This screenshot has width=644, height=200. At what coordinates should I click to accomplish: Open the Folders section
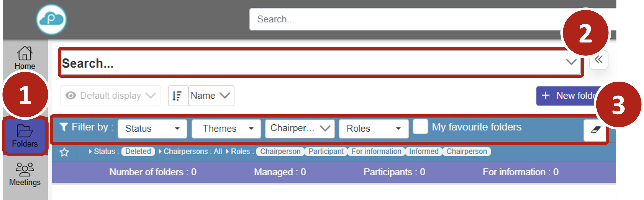click(x=25, y=136)
